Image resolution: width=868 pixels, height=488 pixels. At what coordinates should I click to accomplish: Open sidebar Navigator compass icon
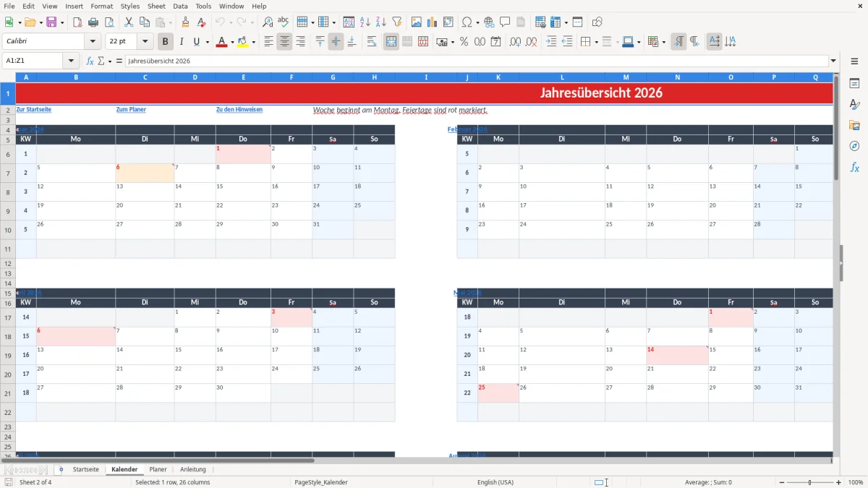coord(854,146)
